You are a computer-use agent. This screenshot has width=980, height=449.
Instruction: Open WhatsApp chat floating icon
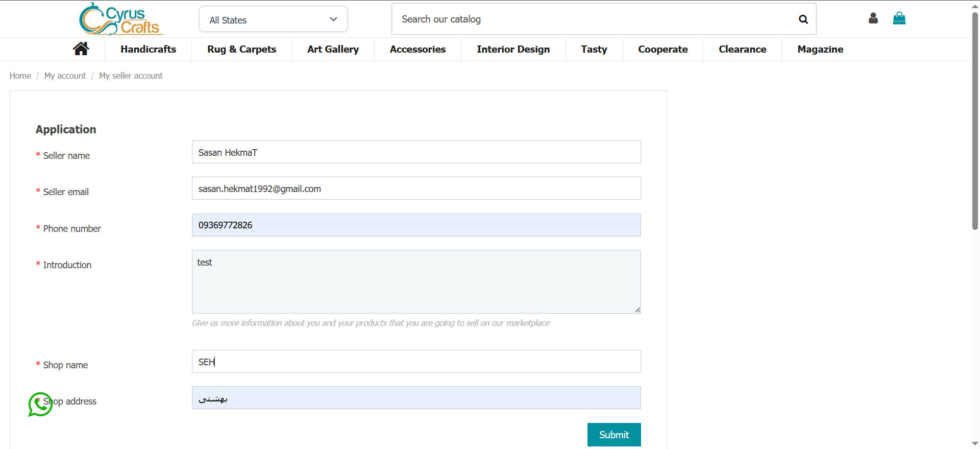pyautogui.click(x=40, y=404)
